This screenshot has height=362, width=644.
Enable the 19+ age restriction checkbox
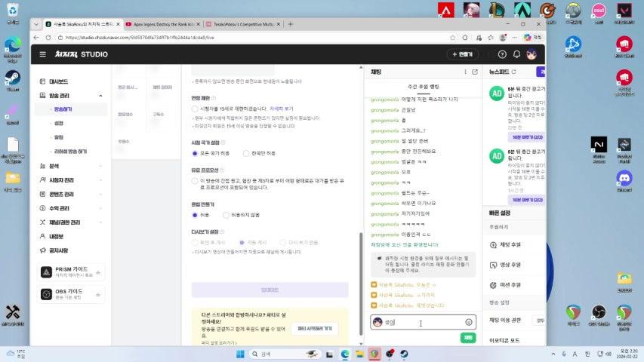tap(195, 109)
